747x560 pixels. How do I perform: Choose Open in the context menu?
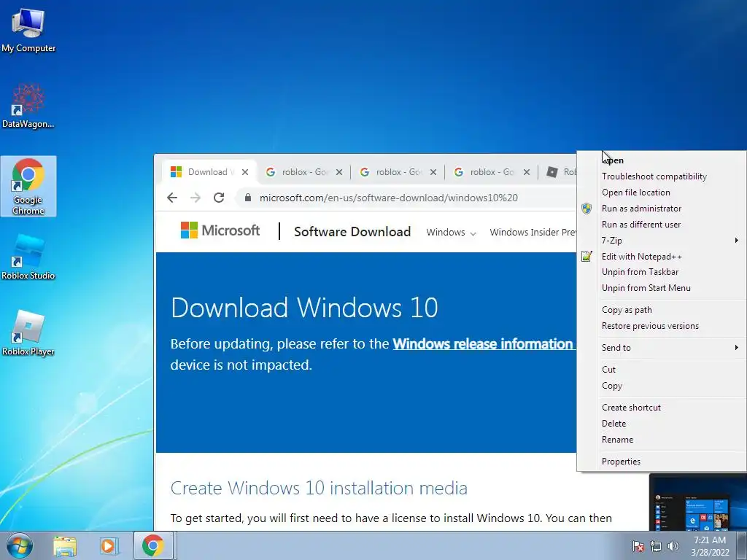[x=661, y=160]
